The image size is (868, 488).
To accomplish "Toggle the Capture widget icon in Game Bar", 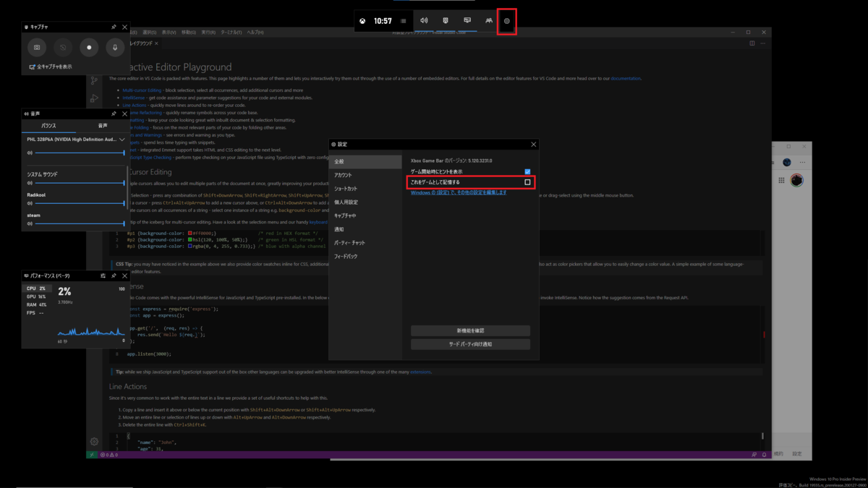I will point(446,21).
